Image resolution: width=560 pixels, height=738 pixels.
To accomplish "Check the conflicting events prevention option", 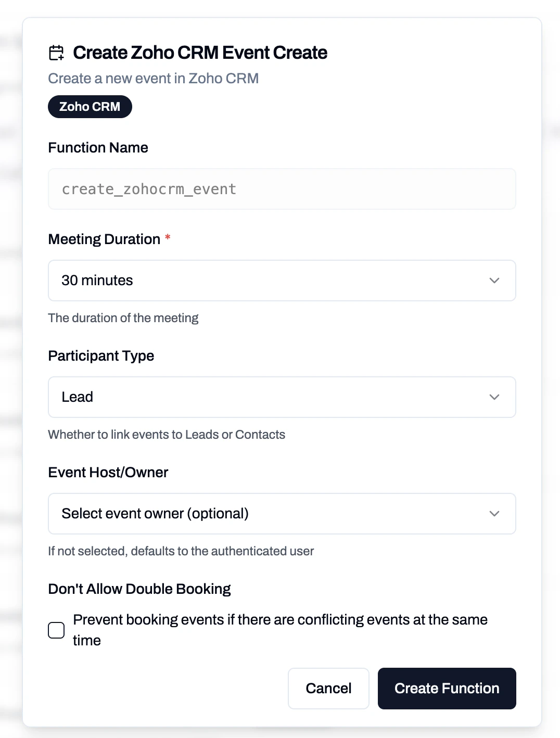I will [x=56, y=630].
